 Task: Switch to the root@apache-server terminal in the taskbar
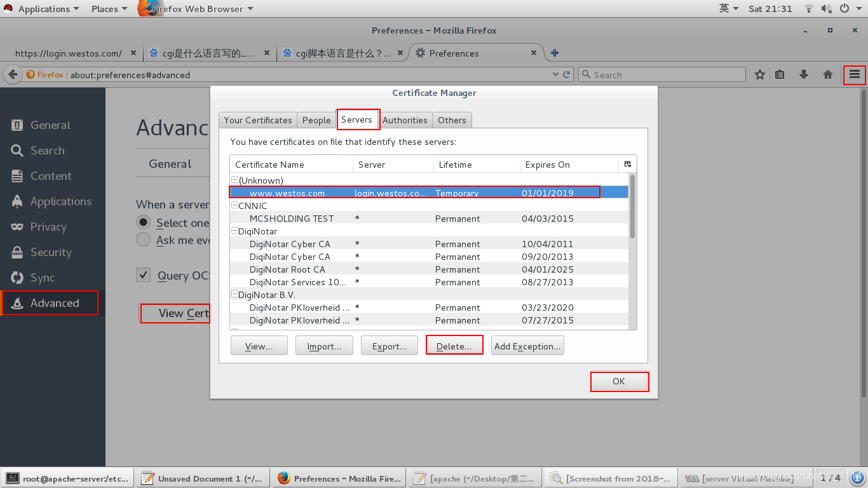[x=68, y=478]
